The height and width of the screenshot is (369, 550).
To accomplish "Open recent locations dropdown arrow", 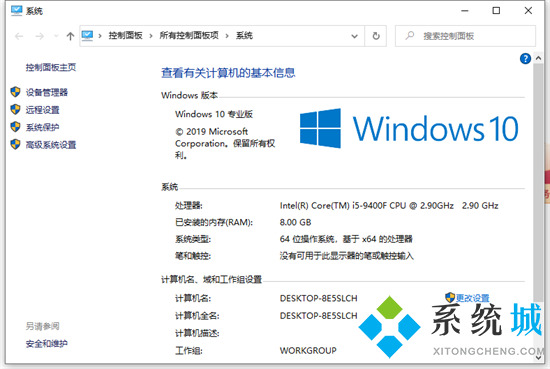I will (55, 36).
